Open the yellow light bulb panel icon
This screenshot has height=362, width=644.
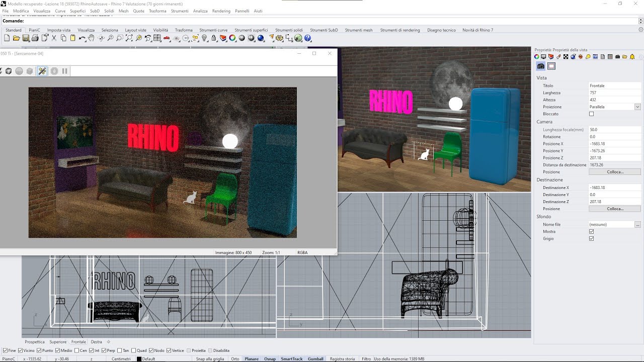(x=588, y=57)
